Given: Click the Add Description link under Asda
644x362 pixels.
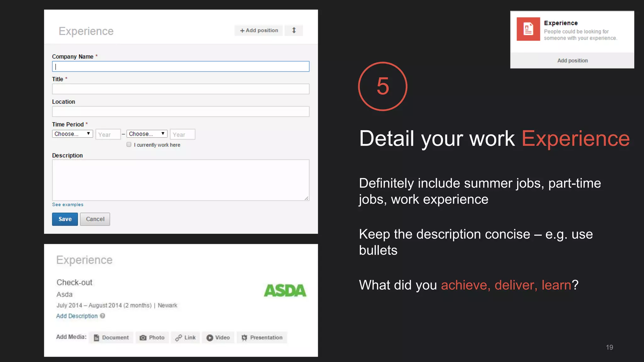Looking at the screenshot, I should point(77,316).
